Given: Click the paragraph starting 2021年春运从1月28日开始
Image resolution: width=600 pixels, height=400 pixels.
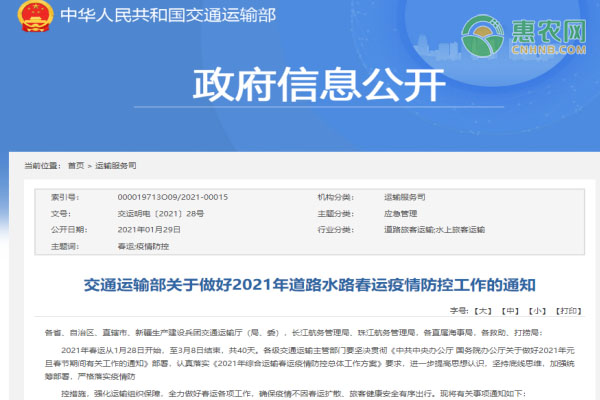Looking at the screenshot, I should click(310, 363).
